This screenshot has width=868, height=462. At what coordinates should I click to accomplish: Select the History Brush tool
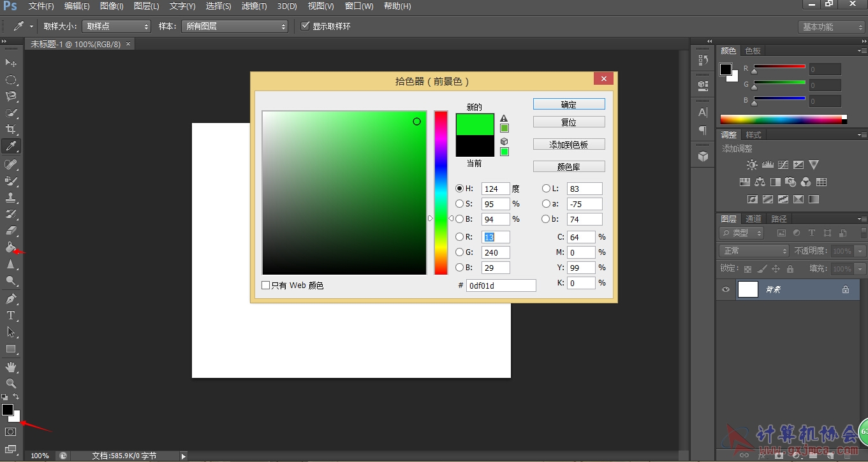click(11, 214)
